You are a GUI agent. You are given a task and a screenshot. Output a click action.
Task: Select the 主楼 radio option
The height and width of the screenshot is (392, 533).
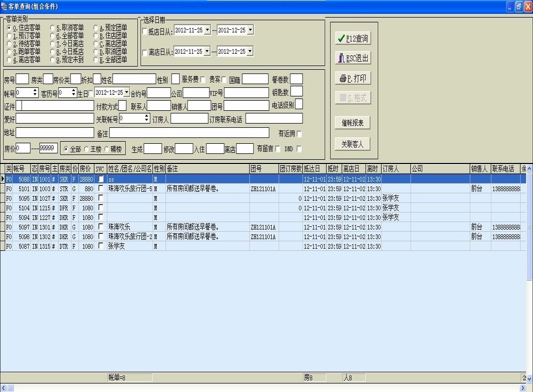(86, 149)
